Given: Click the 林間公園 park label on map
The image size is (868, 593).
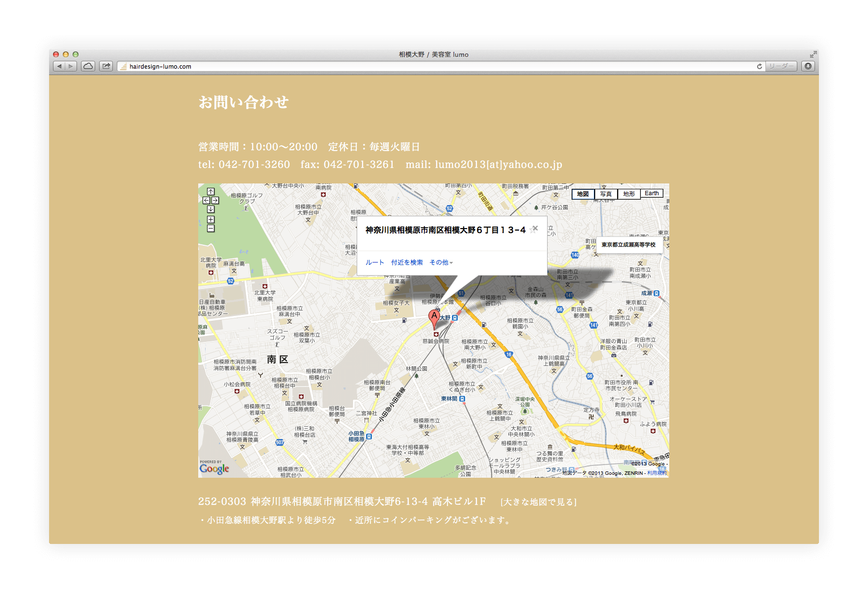Looking at the screenshot, I should tap(416, 368).
